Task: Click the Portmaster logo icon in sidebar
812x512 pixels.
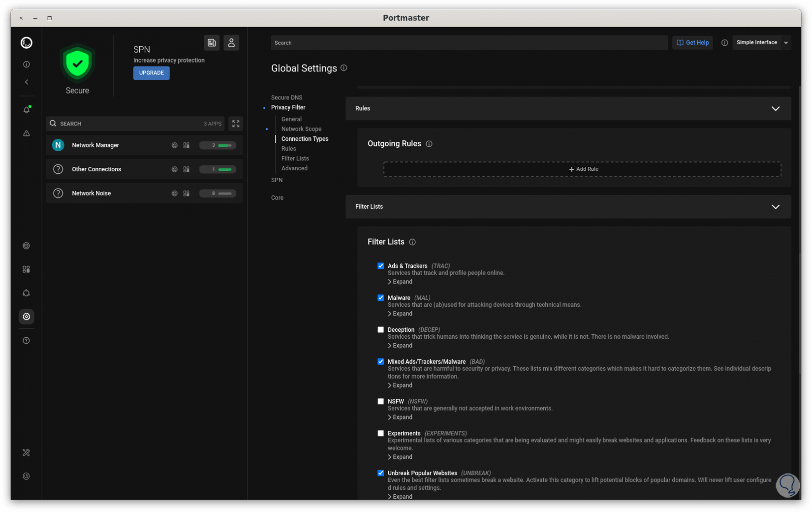Action: coord(27,43)
